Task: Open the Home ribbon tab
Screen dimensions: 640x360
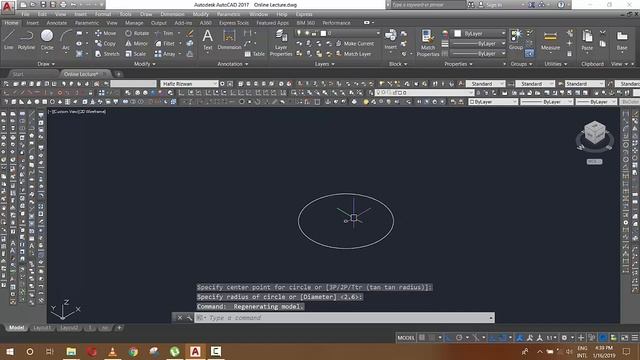Action: [11, 23]
